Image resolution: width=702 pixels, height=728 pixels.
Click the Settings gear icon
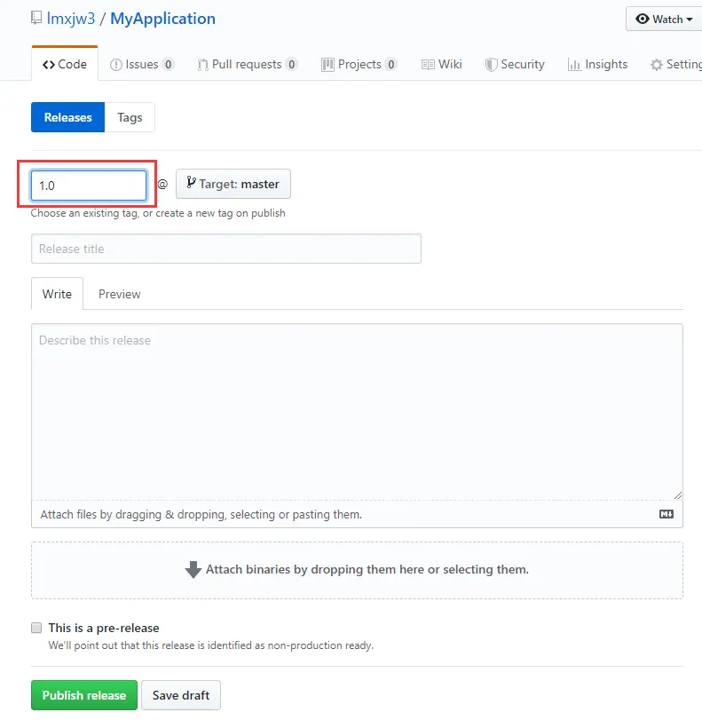[x=657, y=65]
